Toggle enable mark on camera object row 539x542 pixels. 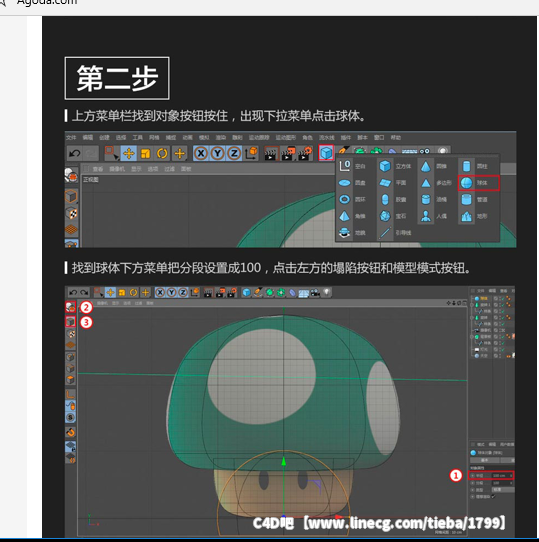502,330
